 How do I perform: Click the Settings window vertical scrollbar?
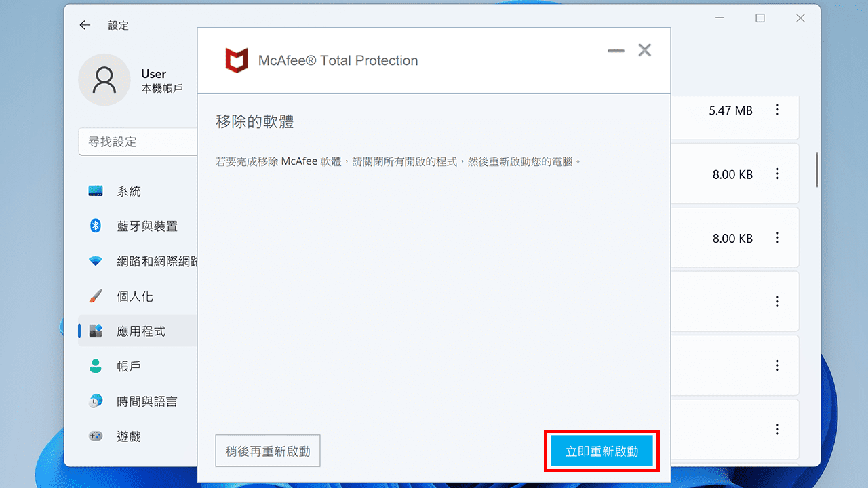point(817,169)
